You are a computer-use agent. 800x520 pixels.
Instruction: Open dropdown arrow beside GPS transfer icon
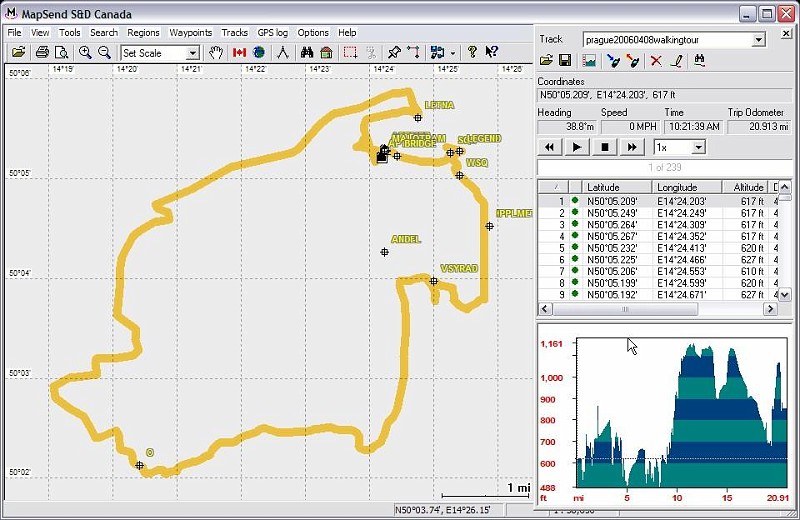pyautogui.click(x=453, y=52)
